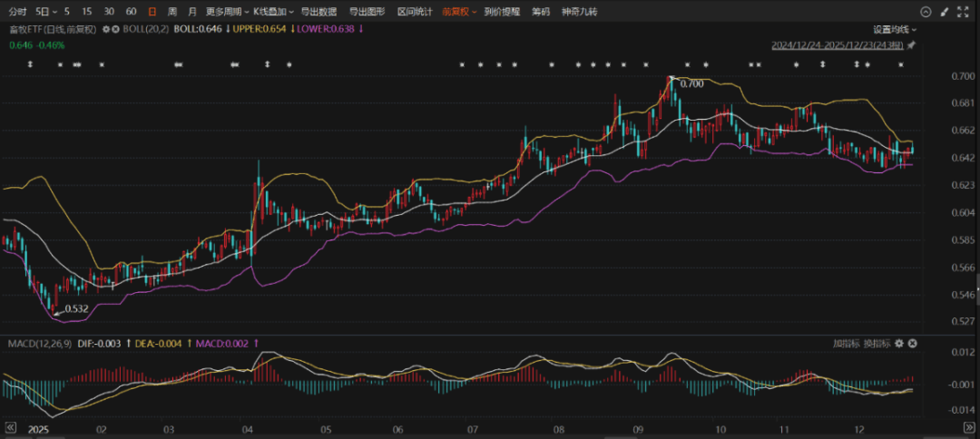The height and width of the screenshot is (439, 980).
Task: Select the weekly (周) K-line period
Action: [171, 12]
